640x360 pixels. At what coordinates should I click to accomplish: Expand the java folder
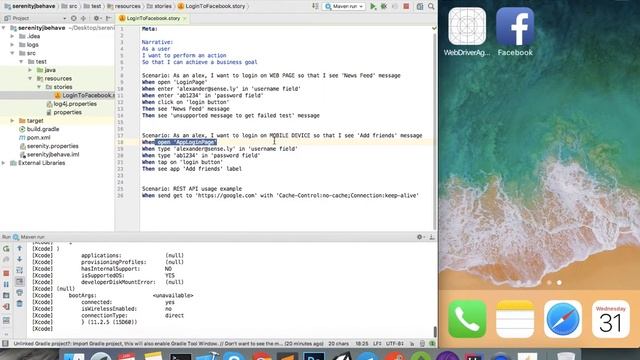point(30,70)
